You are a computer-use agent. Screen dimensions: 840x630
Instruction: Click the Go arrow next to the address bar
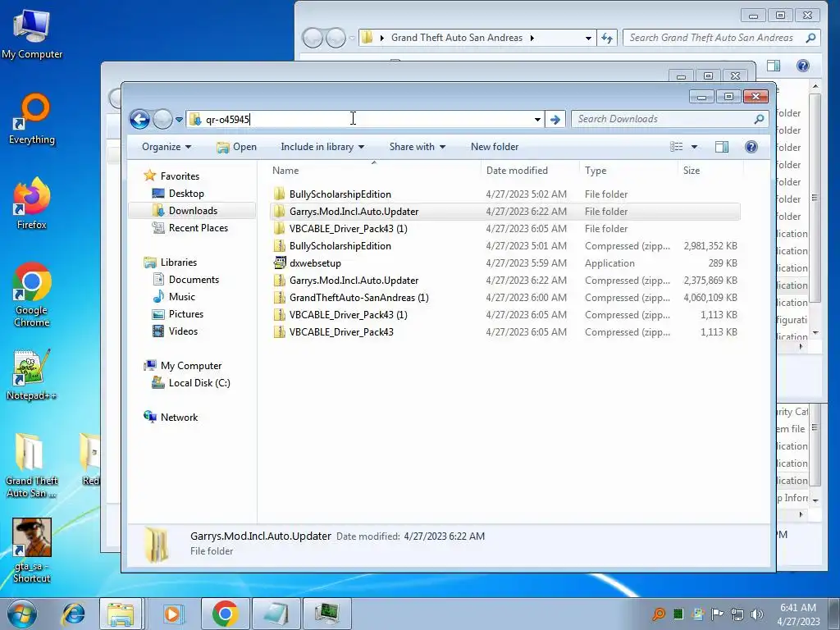pos(555,120)
